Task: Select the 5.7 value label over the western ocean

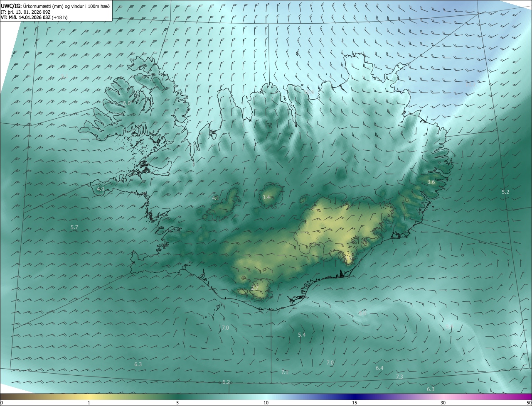Action: [x=74, y=227]
